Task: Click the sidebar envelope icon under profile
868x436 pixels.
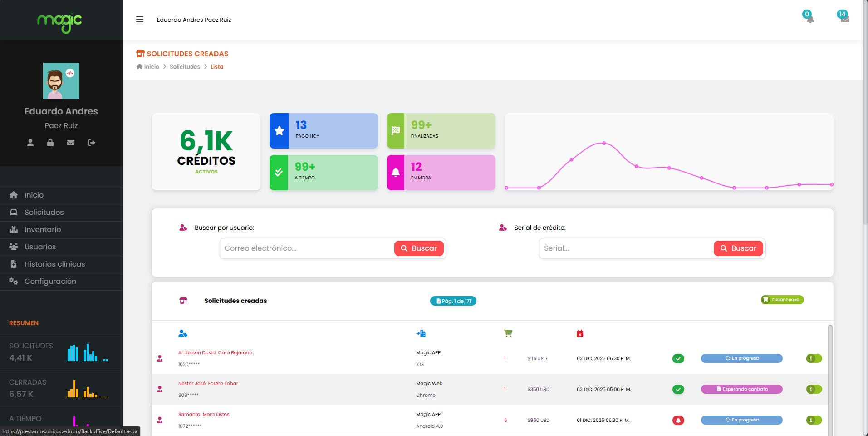Action: pyautogui.click(x=71, y=143)
